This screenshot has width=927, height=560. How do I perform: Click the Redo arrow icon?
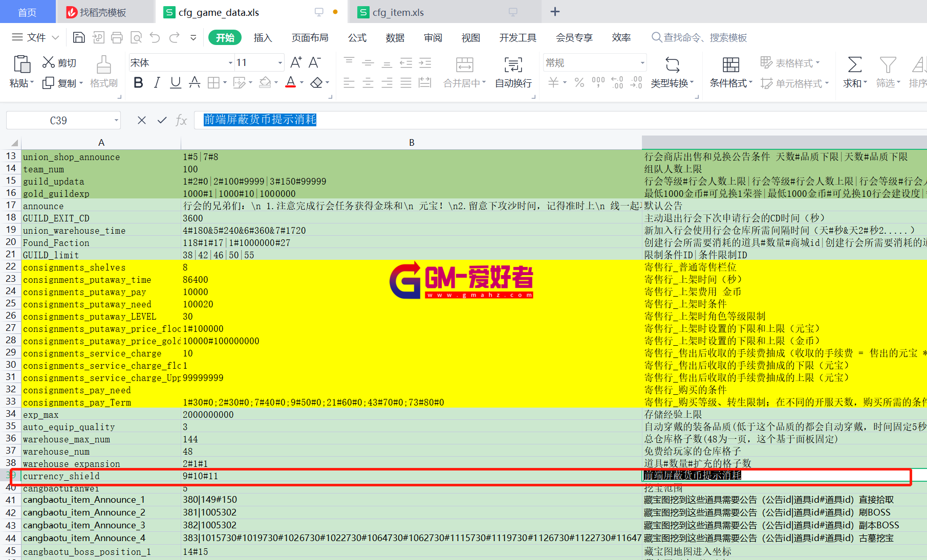pyautogui.click(x=175, y=37)
